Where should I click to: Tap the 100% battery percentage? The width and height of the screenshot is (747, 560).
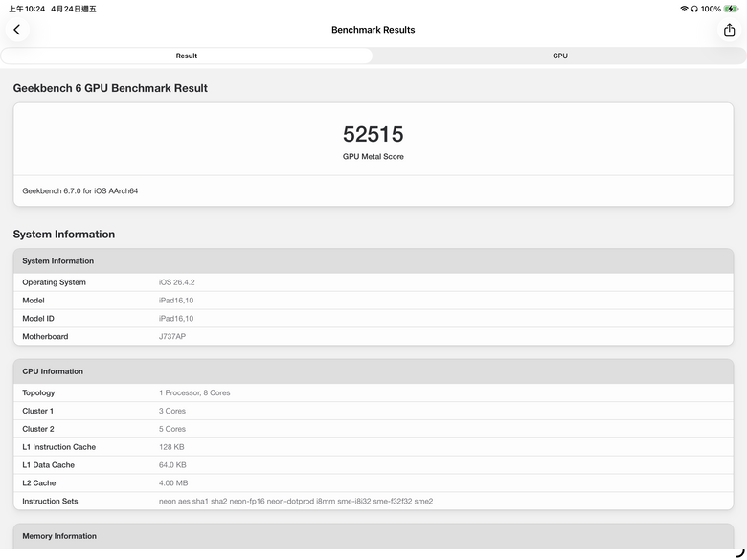coord(711,9)
